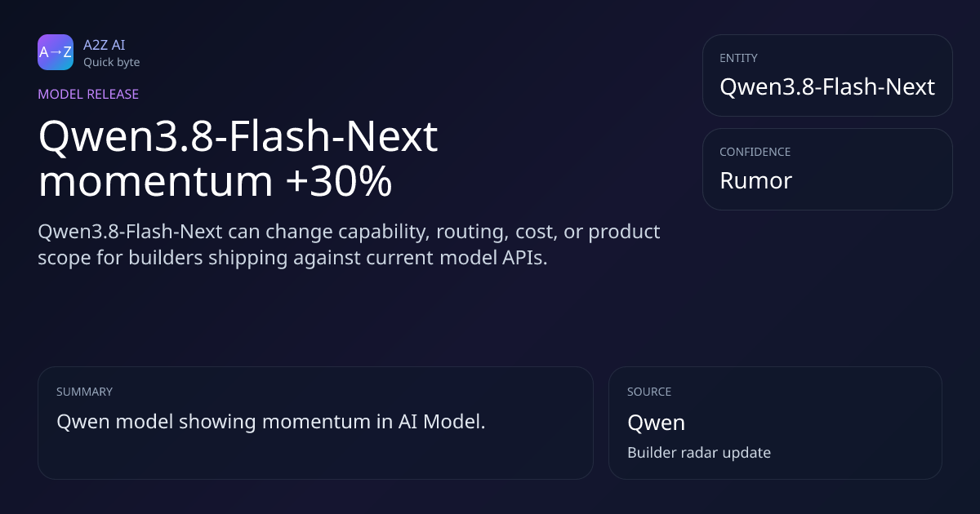This screenshot has width=980, height=514.
Task: Click the ENTITY label text
Action: 738,58
